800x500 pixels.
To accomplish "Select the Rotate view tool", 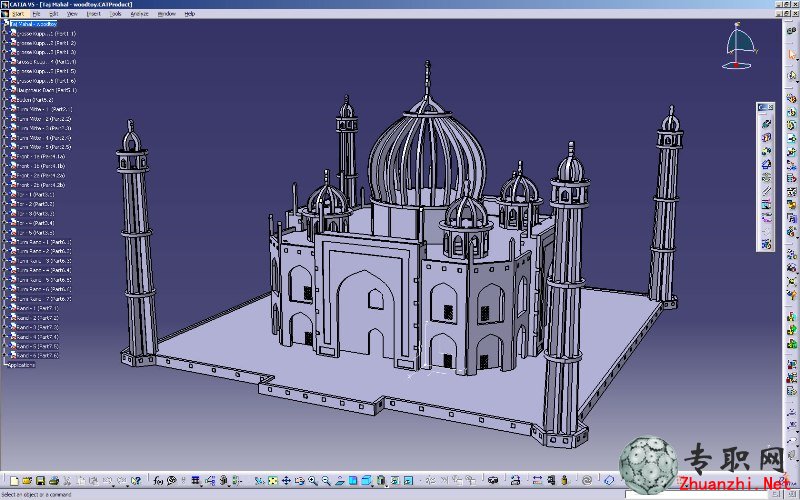I will point(299,481).
